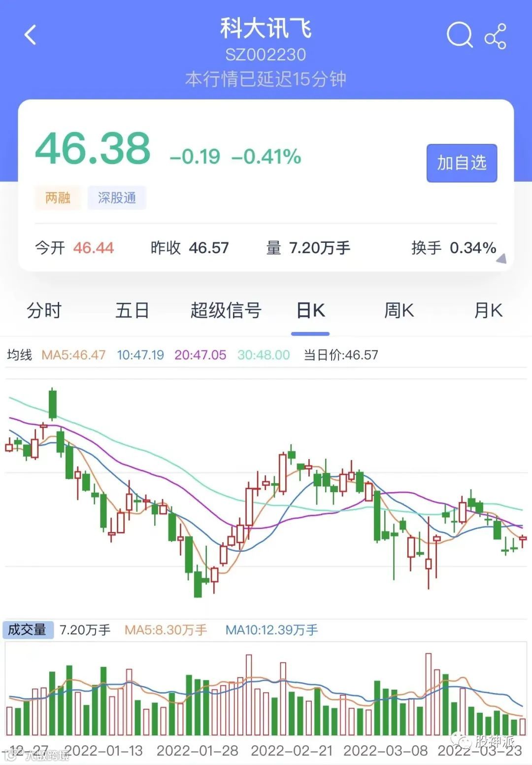Switch to the 五日 tab
The width and height of the screenshot is (532, 765).
coord(132,311)
